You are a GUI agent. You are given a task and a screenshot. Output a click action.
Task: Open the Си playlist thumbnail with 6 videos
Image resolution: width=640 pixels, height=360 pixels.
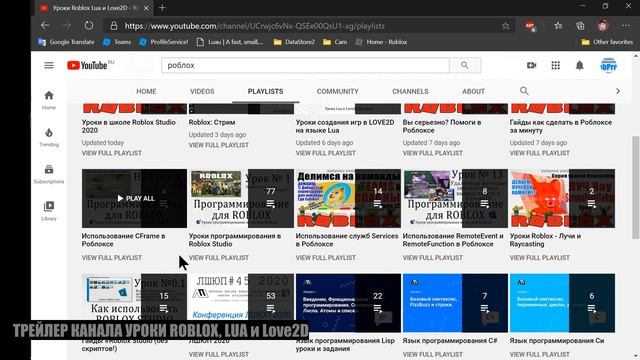coord(562,303)
